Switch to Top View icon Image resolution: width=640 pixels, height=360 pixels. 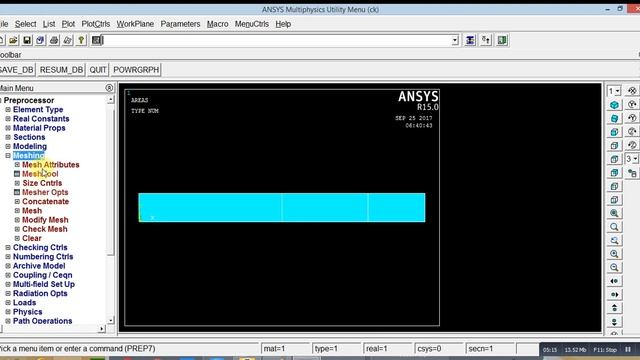tap(614, 159)
